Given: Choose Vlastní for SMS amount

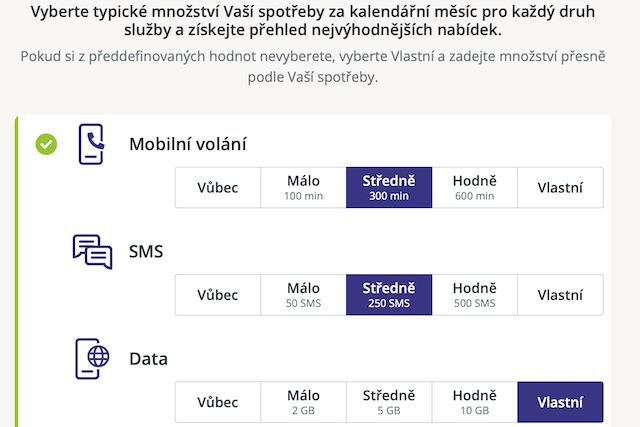Looking at the screenshot, I should [x=560, y=295].
